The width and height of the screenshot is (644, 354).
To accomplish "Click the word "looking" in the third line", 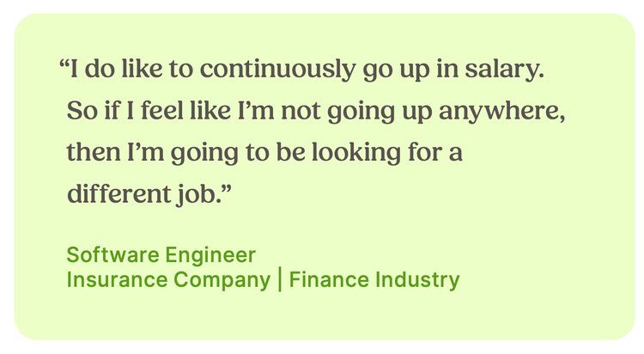I will [356, 152].
